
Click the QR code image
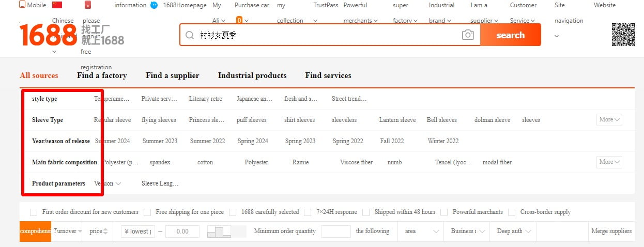623,35
